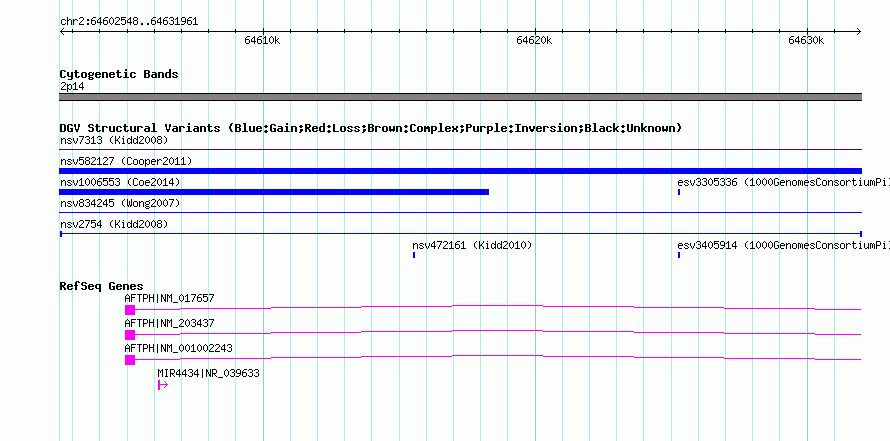
Task: Click the ruler's right arrowhead
Action: tap(858, 31)
